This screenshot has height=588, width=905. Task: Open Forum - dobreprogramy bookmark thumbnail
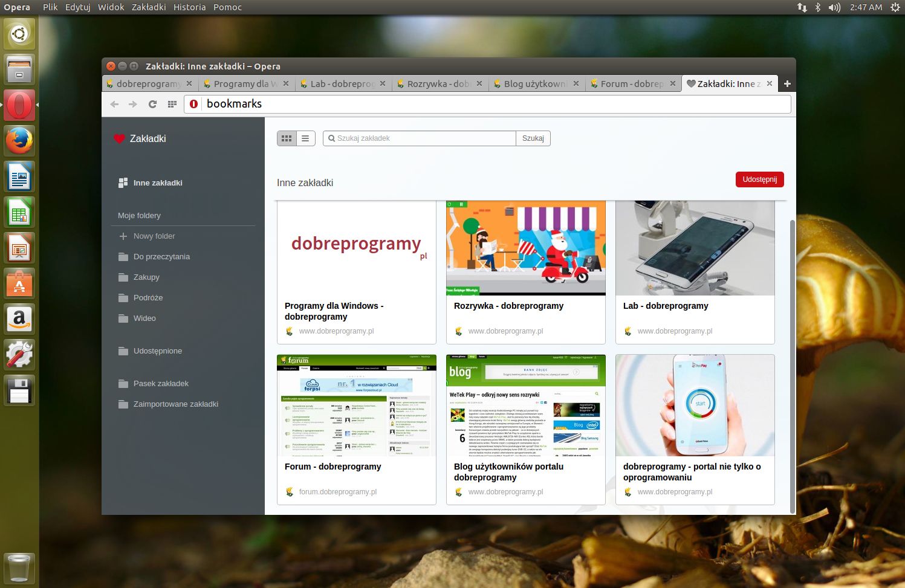(357, 405)
